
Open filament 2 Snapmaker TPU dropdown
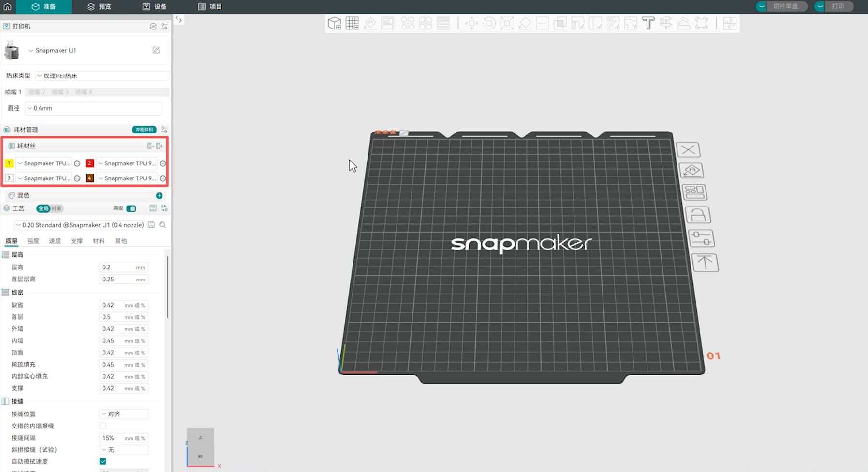pos(127,163)
